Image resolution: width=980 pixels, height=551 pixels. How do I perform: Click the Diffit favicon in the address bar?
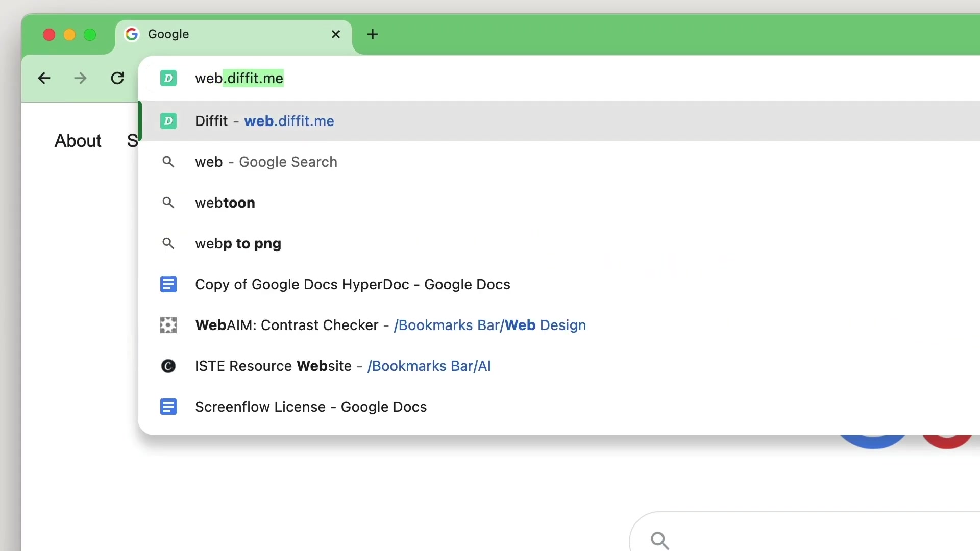[168, 78]
